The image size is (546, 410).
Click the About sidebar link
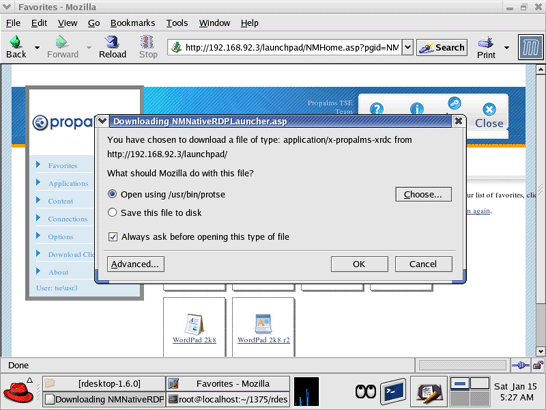pos(58,272)
